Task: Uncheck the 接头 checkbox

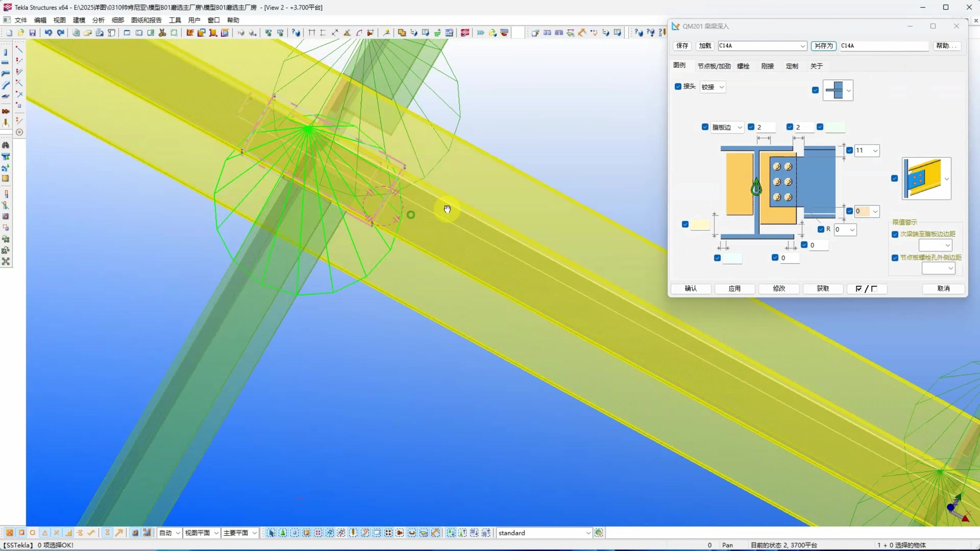Action: click(x=678, y=86)
